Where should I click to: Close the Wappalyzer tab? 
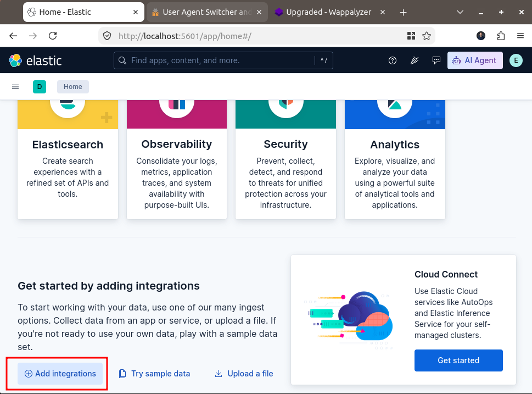click(x=382, y=12)
